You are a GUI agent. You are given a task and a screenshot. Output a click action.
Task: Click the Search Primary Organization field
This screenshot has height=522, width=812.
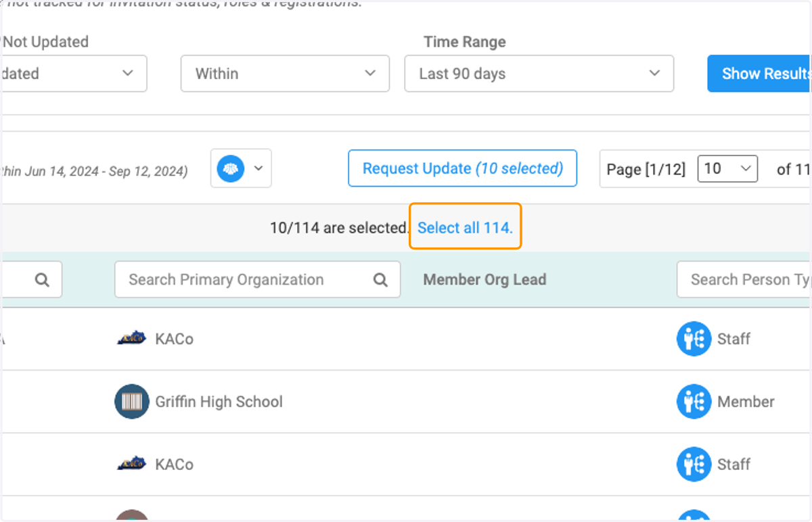click(x=257, y=280)
